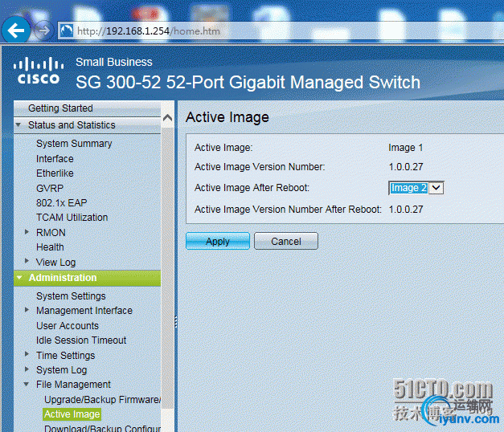Select 802.1x EAP entry
The width and height of the screenshot is (504, 432).
(x=61, y=203)
